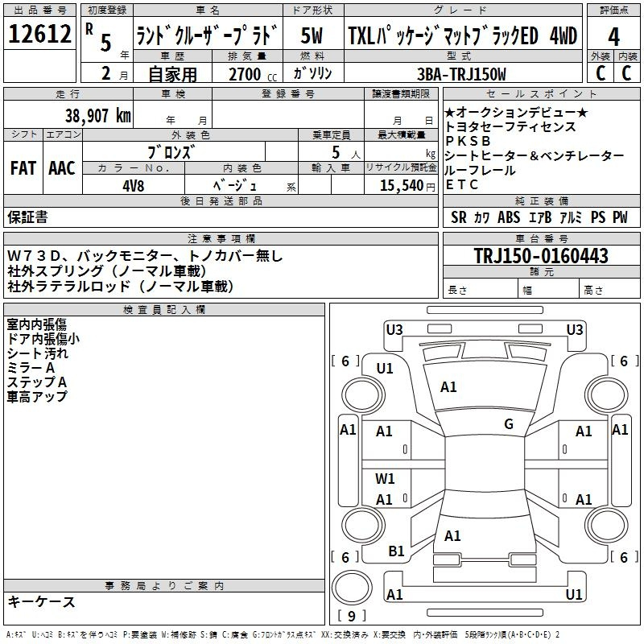Click the chassis number TRJ150-0160443
This screenshot has height=644, width=644.
pos(540,256)
